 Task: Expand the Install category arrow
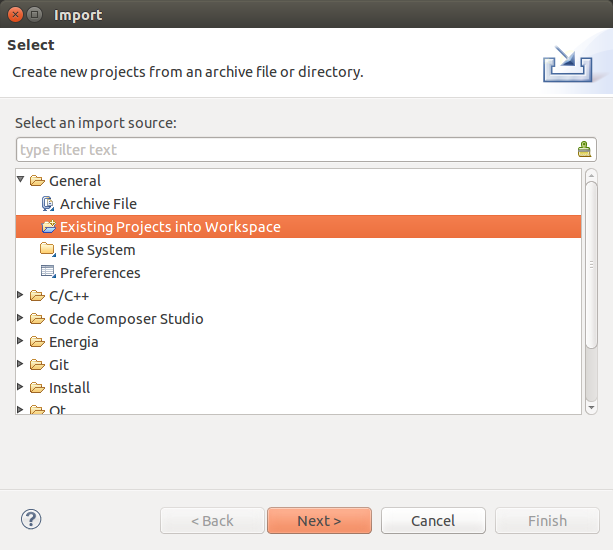(22, 388)
